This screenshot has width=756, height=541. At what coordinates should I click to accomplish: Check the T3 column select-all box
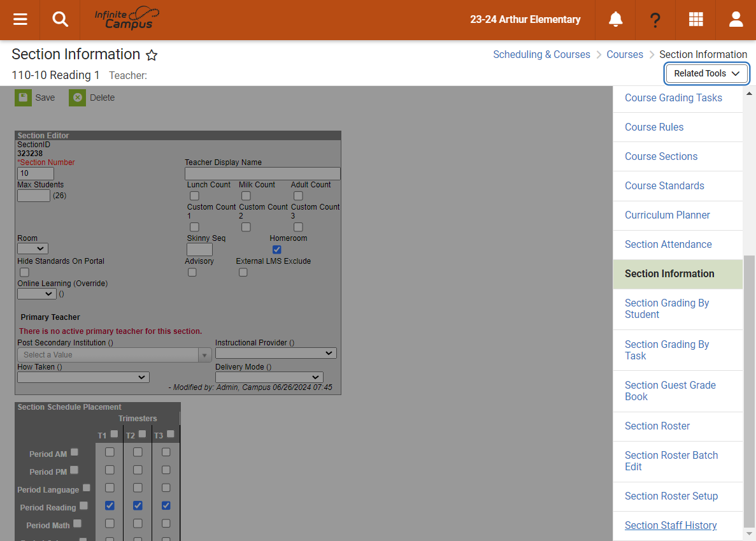tap(170, 434)
